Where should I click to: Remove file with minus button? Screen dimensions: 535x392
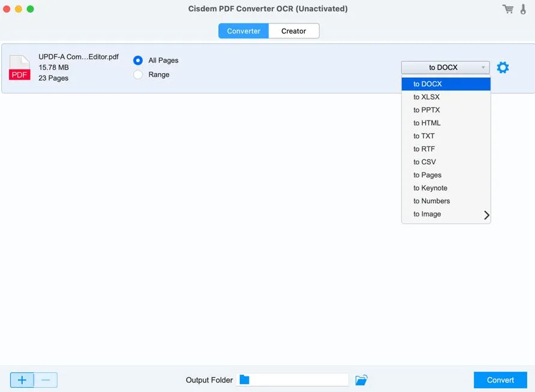click(46, 380)
